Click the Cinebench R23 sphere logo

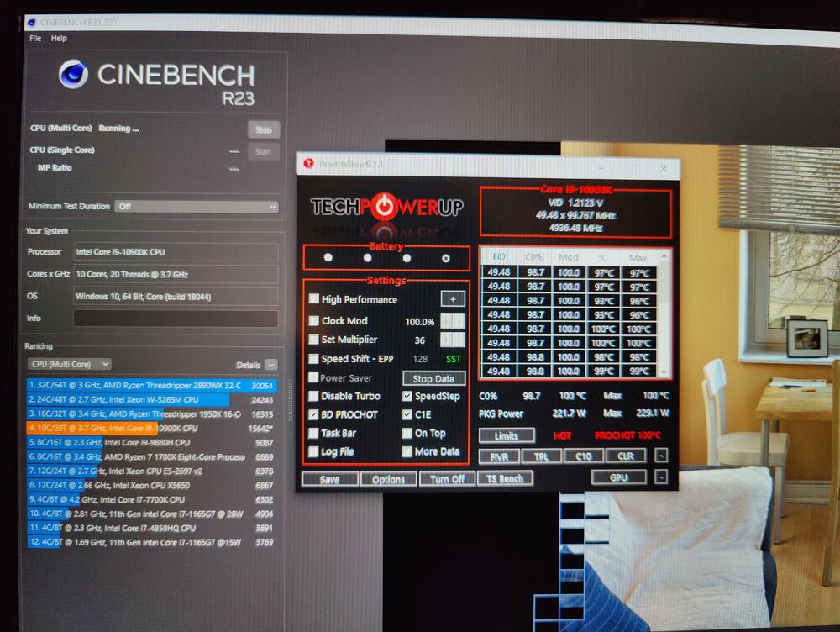pyautogui.click(x=74, y=75)
